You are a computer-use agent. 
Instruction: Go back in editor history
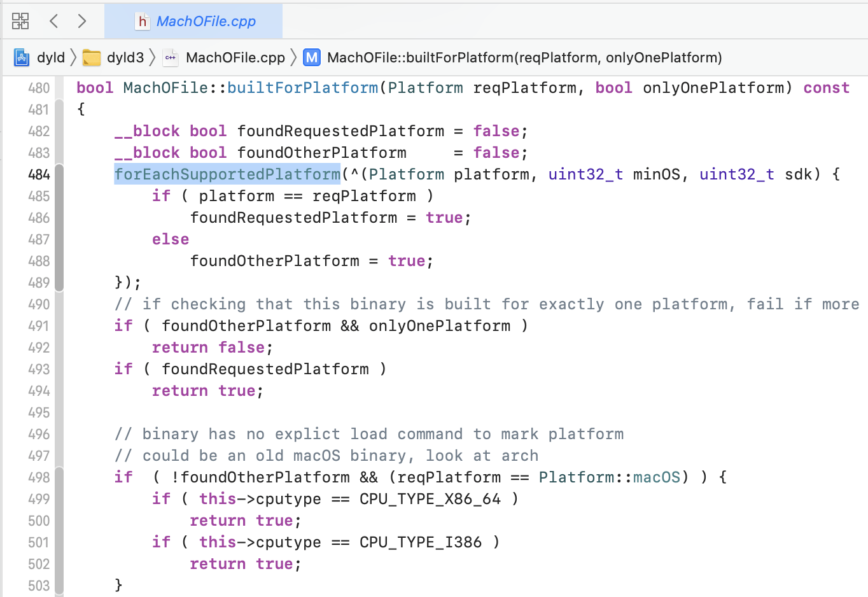pos(54,21)
